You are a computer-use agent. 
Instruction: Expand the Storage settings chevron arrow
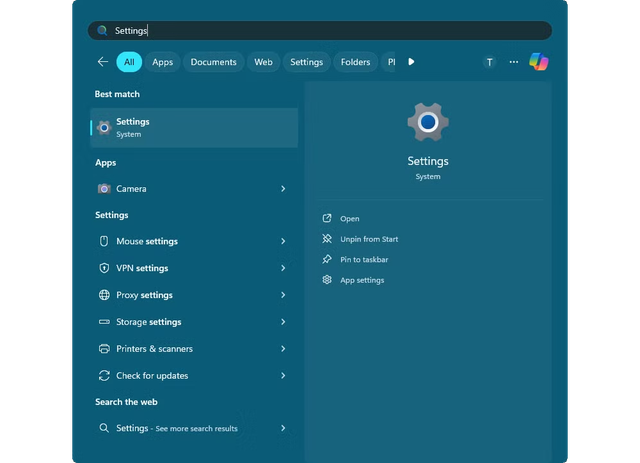283,322
